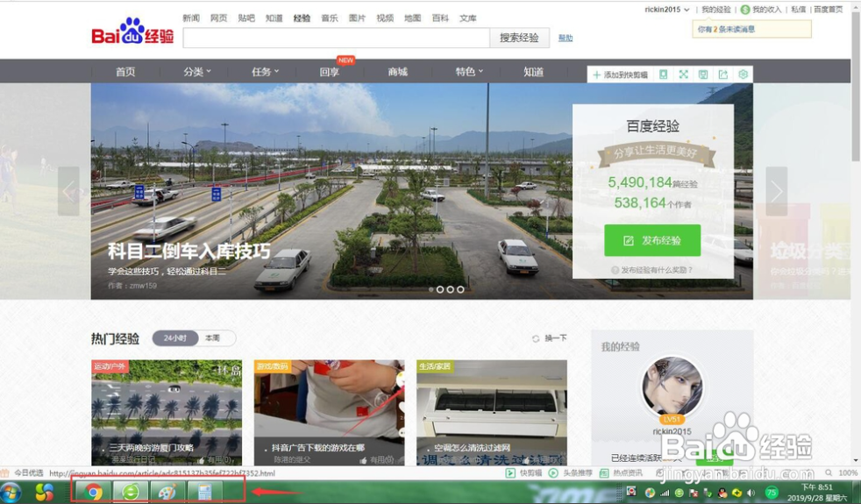Open the Calculator on the taskbar
861x504 pixels.
click(204, 492)
